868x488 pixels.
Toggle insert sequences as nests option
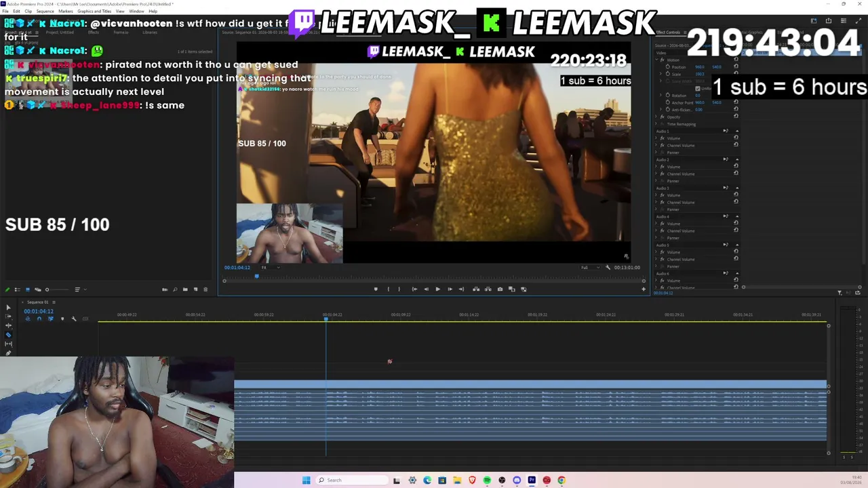point(28,319)
